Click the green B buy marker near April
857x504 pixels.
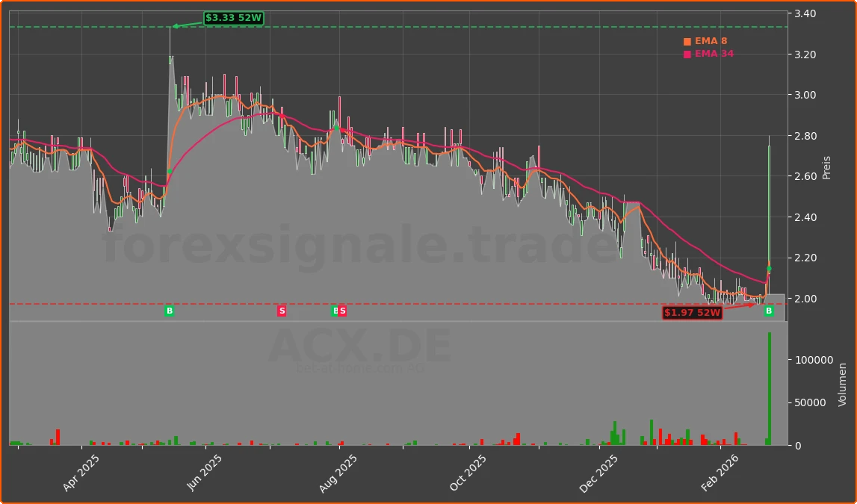pos(170,311)
